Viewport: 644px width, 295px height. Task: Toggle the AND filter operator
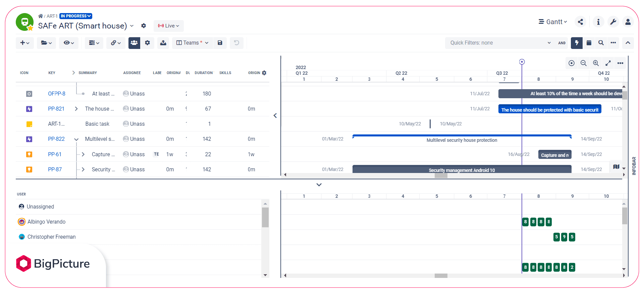click(x=562, y=43)
